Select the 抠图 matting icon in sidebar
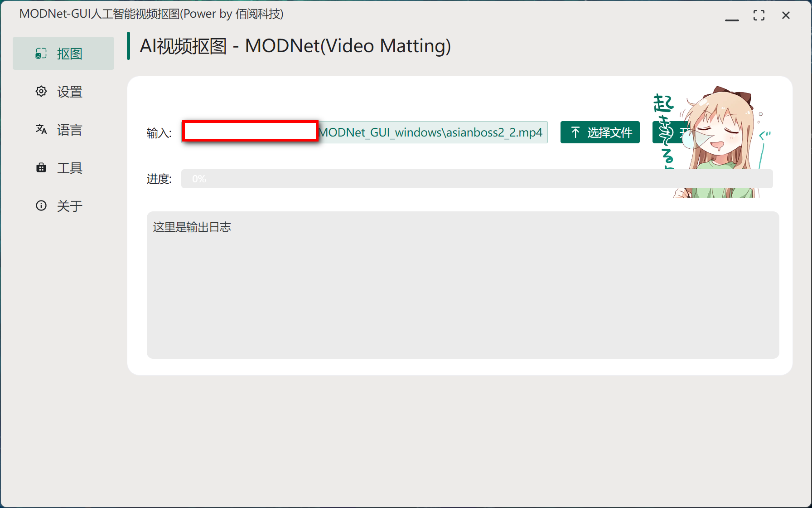Screen dimensions: 812x508 (x=41, y=53)
